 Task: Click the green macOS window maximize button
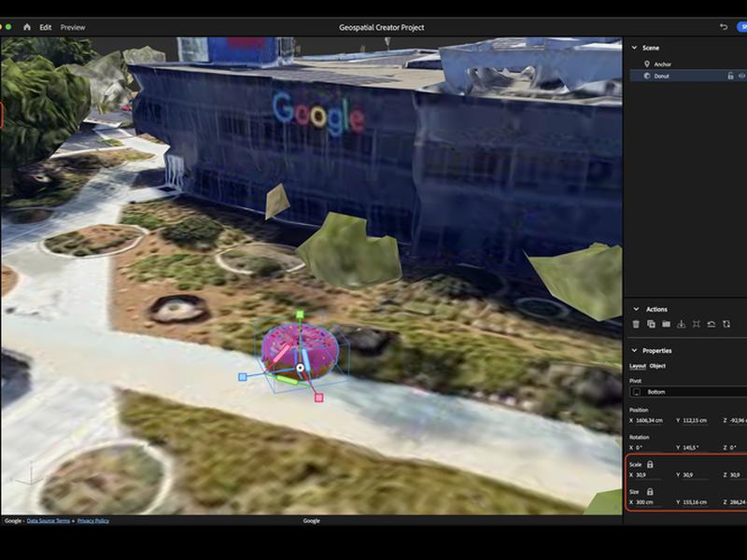pos(8,27)
